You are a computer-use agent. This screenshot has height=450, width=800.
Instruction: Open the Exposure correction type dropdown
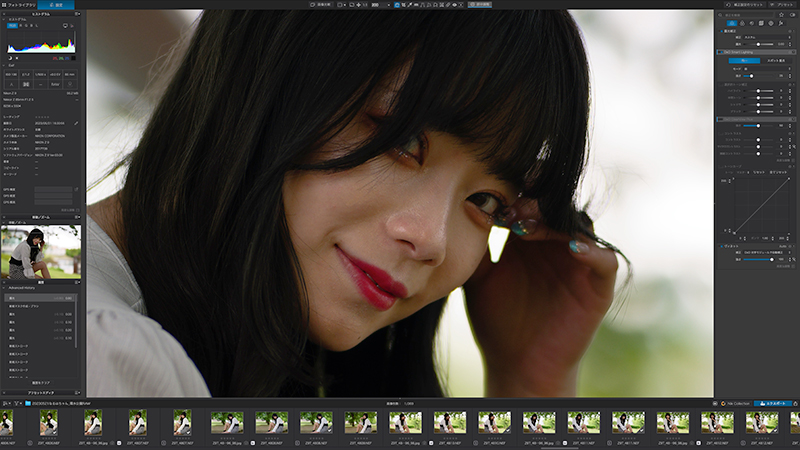[x=767, y=37]
